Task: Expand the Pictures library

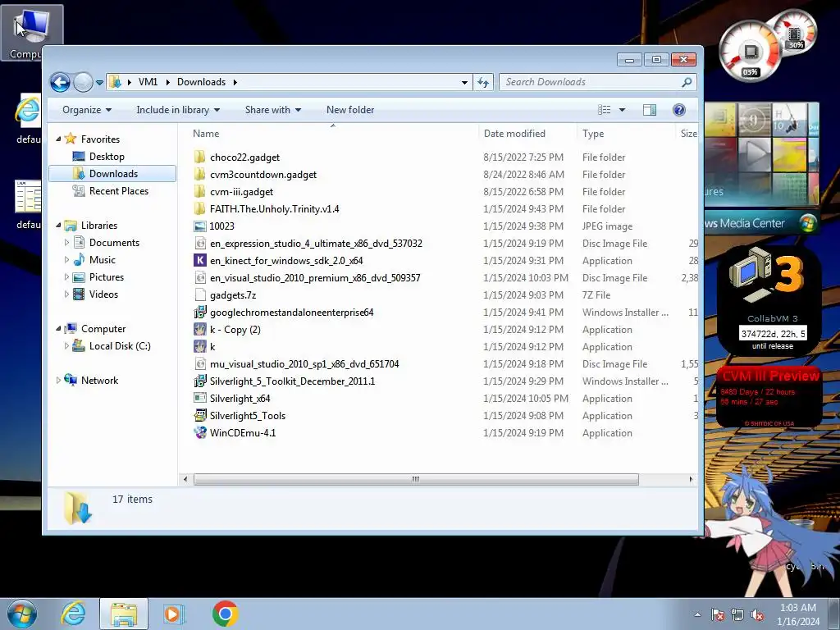Action: tap(66, 277)
